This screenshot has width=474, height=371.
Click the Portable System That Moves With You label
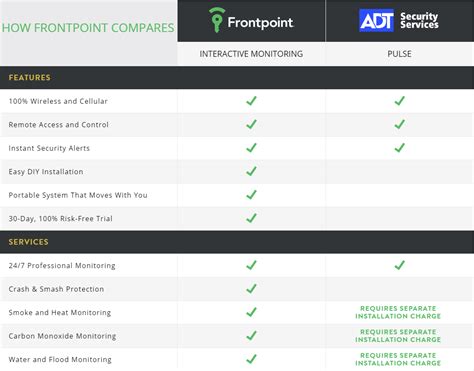pos(78,195)
